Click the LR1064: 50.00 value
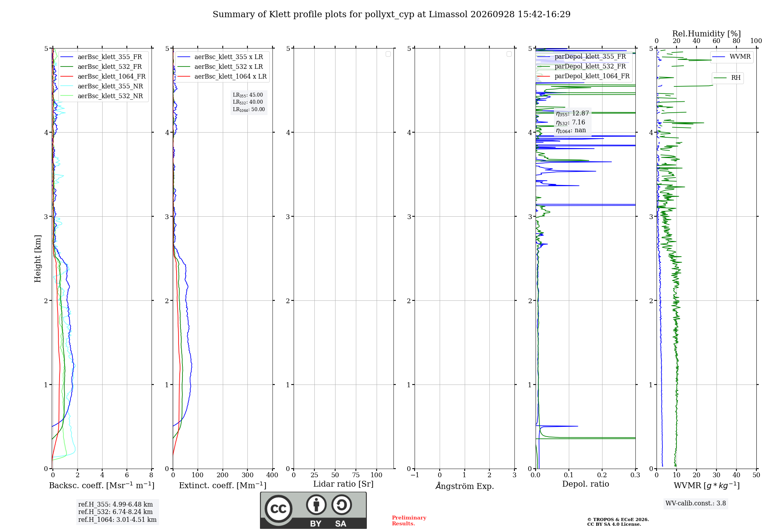Viewport: 783px width, 532px height. point(249,110)
